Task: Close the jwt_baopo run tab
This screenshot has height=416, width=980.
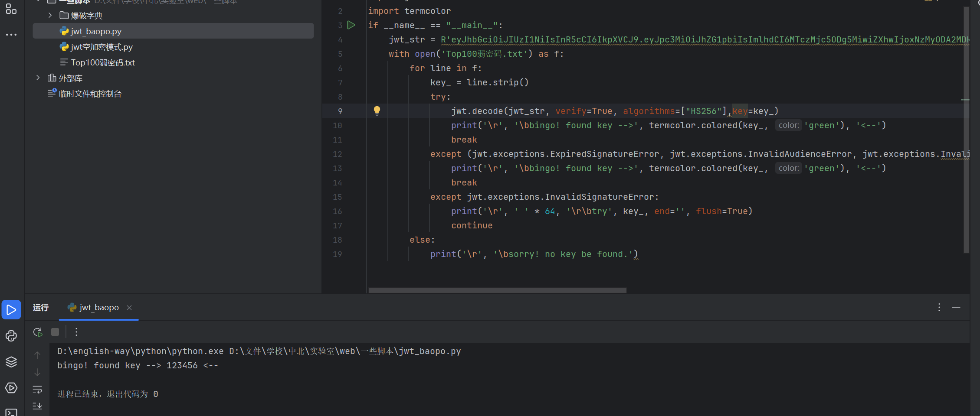Action: [129, 308]
